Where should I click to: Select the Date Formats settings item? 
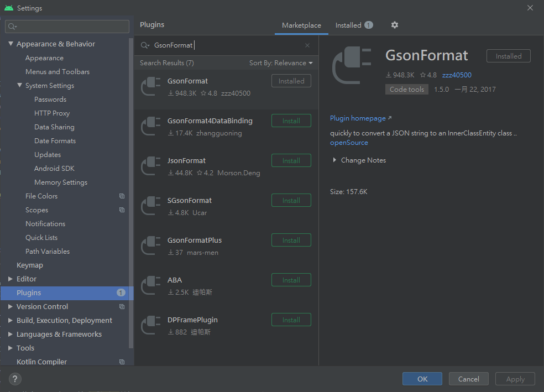coord(55,141)
